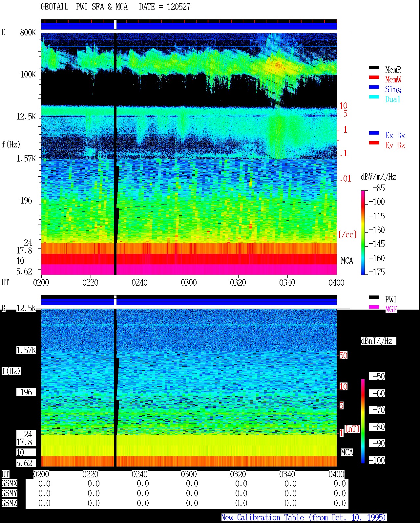
Task: Click the MCA label beside the E panel
Action: click(347, 261)
